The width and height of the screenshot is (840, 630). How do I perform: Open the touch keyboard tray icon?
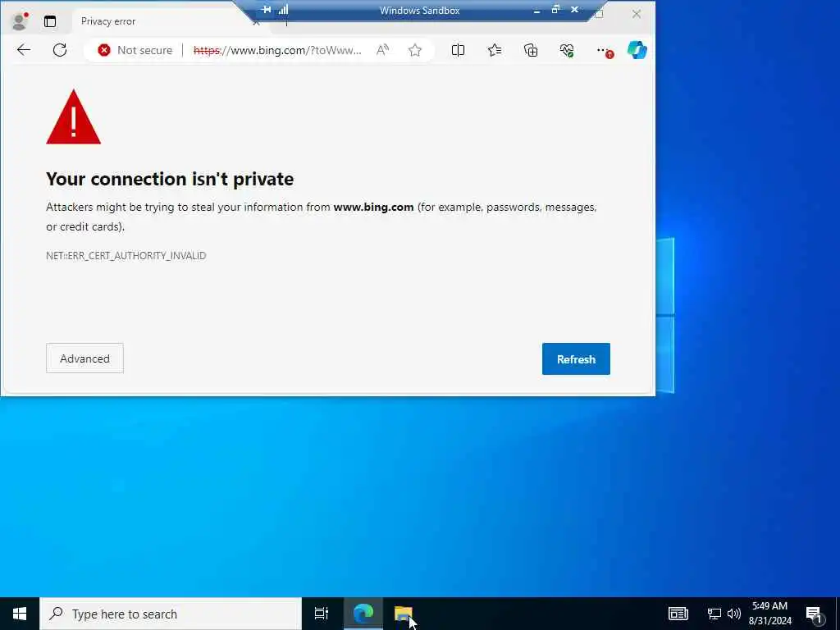pos(678,614)
